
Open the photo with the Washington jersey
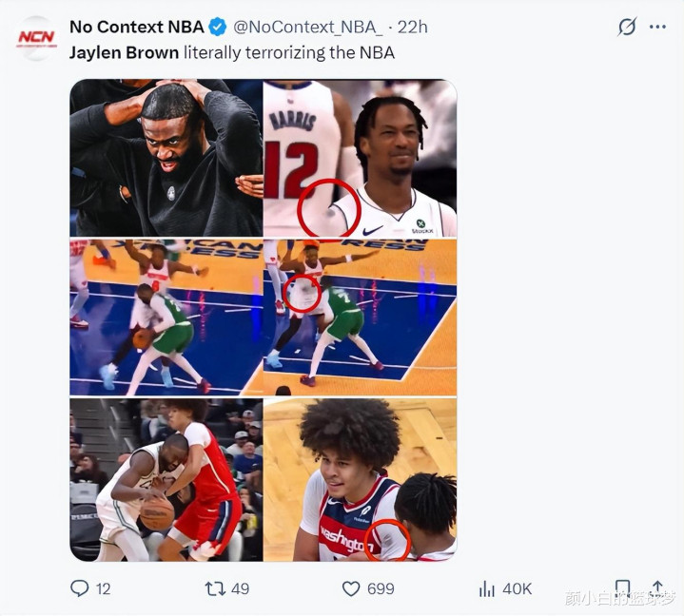(x=360, y=480)
